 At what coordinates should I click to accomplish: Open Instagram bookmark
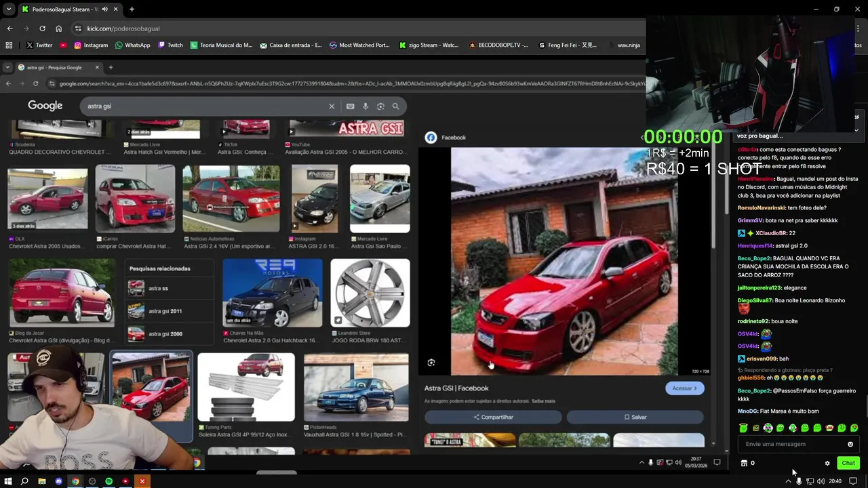(91, 45)
